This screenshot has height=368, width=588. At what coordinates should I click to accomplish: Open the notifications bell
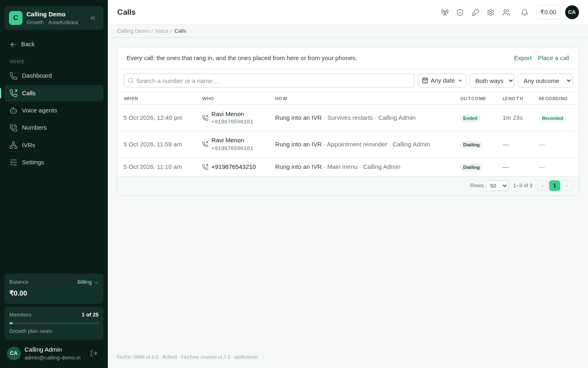[x=524, y=12]
